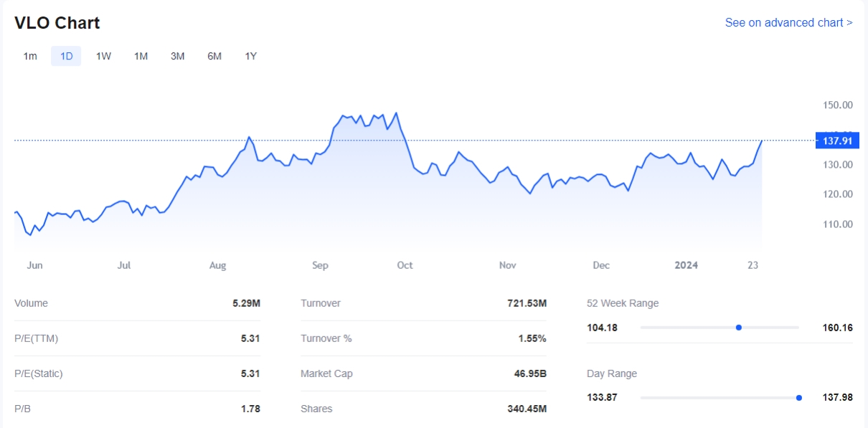
Task: Switch to the 1M monthly timeframe
Action: (x=141, y=56)
